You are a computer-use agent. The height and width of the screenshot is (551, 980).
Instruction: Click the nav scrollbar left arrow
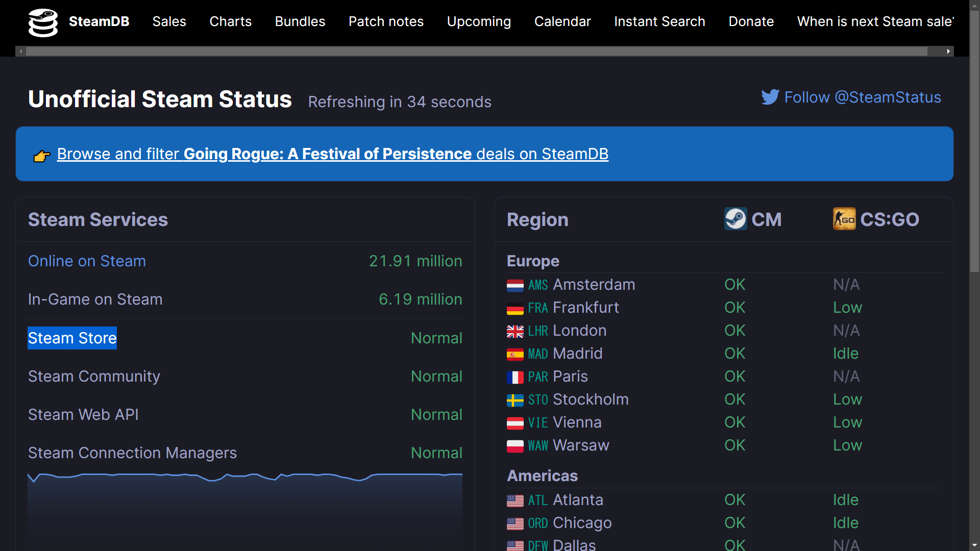click(x=21, y=51)
